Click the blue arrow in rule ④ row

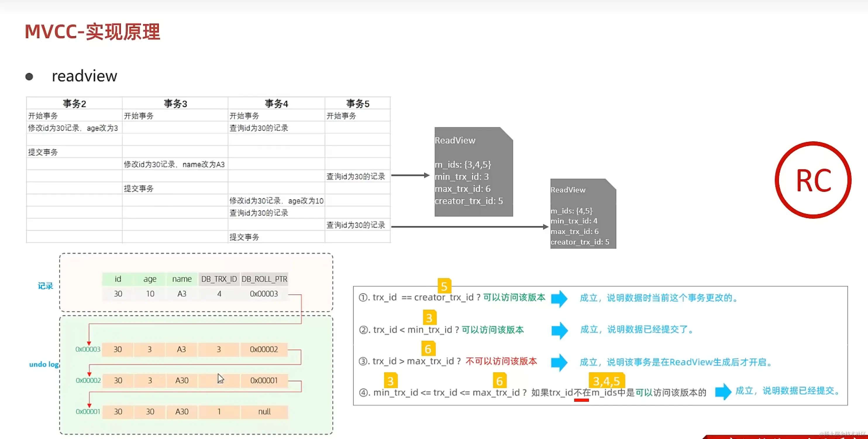coord(723,392)
